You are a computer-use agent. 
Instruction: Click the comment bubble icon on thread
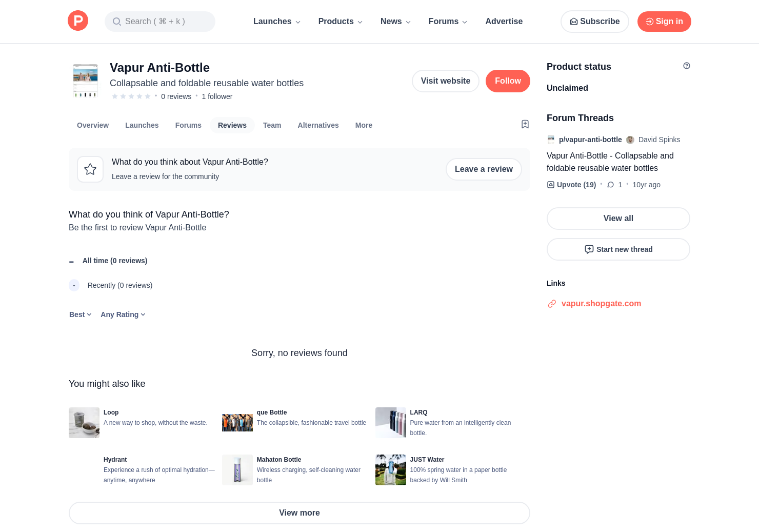pyautogui.click(x=611, y=185)
